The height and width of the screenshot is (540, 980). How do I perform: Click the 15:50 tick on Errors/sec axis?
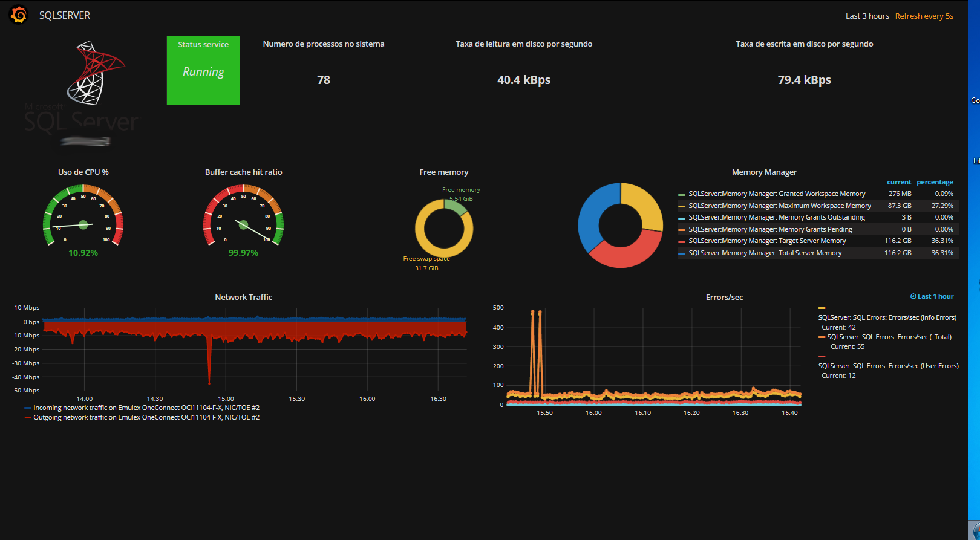pos(544,413)
